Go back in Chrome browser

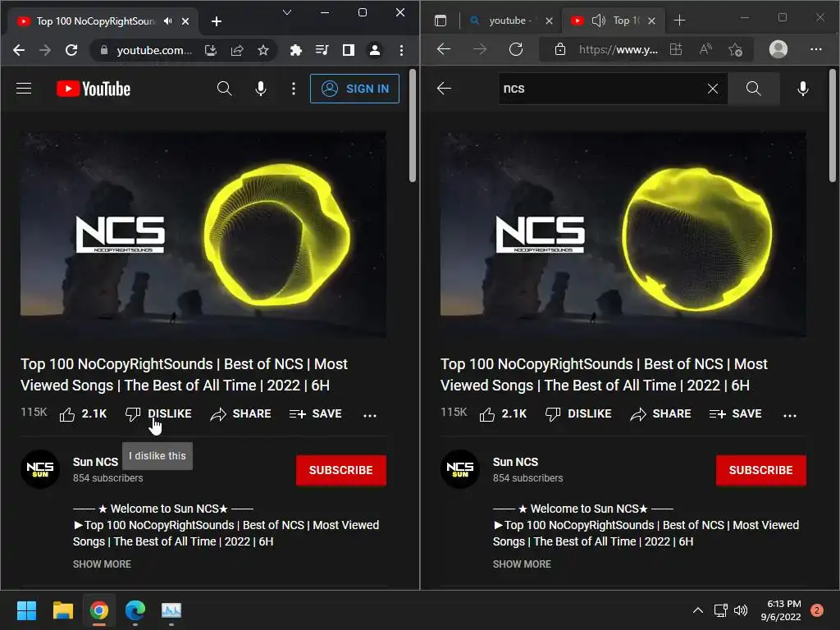pos(19,50)
